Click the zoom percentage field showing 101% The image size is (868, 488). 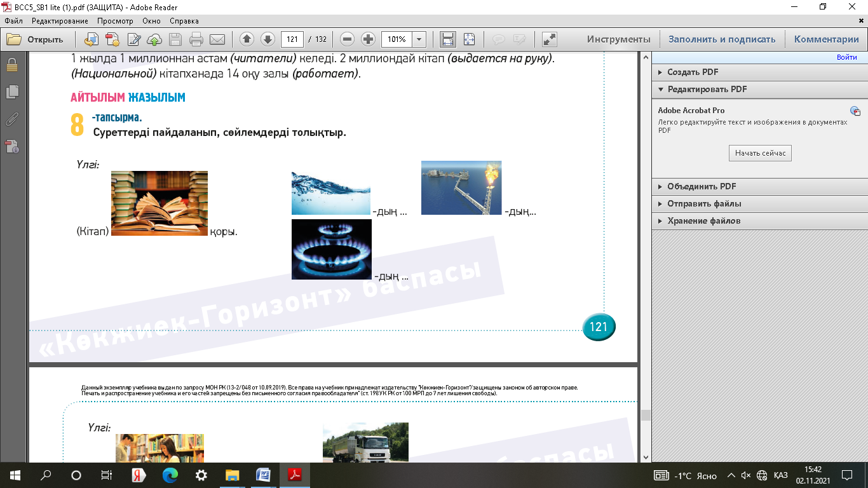[x=397, y=39]
